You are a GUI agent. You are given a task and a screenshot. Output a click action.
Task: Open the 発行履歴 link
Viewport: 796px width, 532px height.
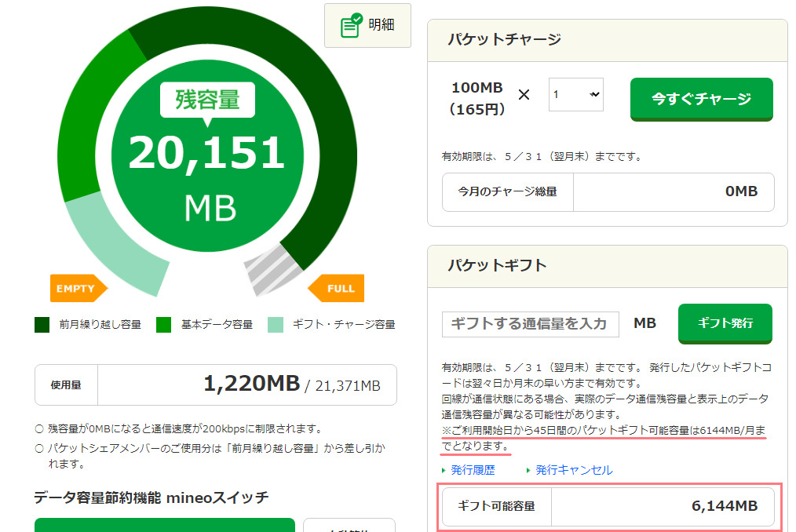click(473, 470)
